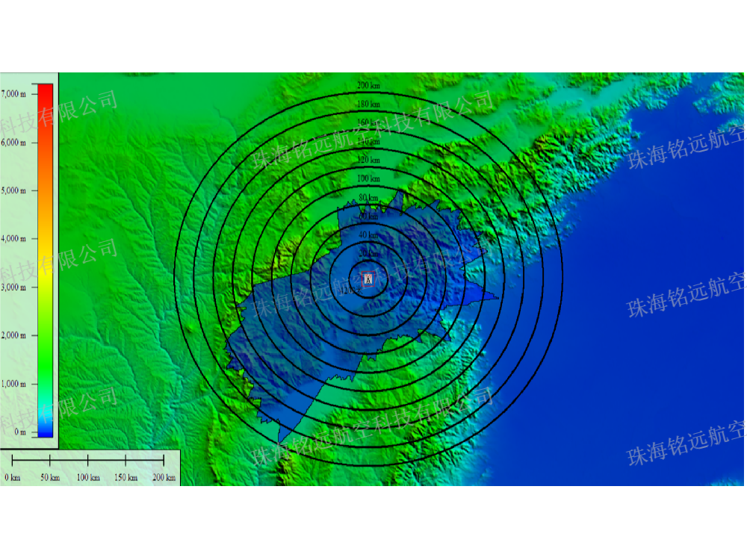Click the 0 km mark on scale bar
The height and width of the screenshot is (560, 747).
12,477
